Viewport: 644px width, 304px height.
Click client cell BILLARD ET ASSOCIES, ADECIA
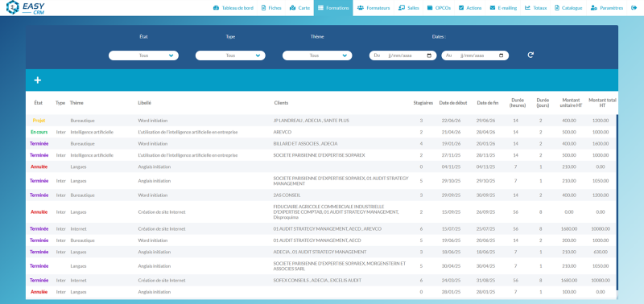305,144
